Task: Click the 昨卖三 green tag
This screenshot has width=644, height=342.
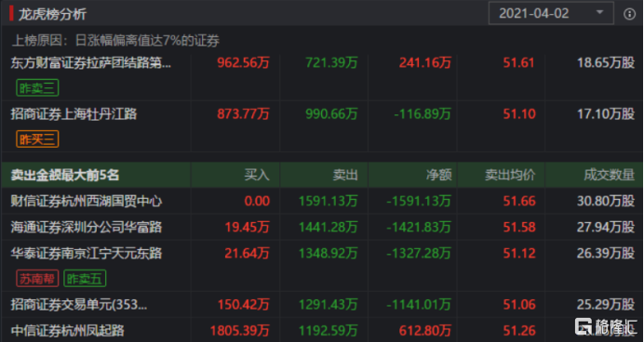Action: tap(37, 88)
